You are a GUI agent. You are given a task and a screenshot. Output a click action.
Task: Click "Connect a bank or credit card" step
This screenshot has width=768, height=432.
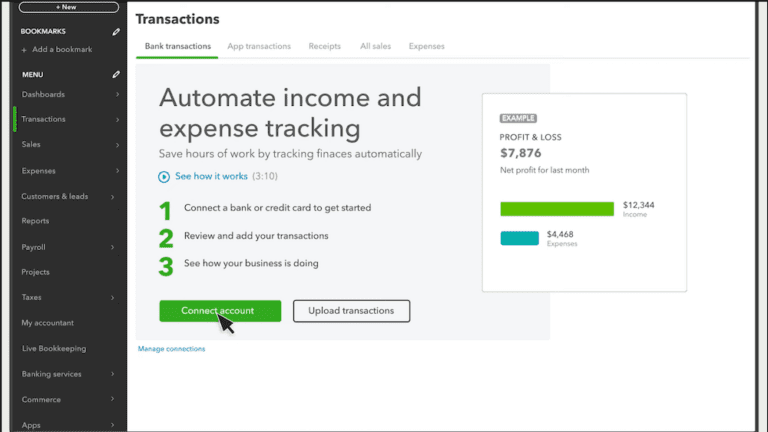coord(278,208)
